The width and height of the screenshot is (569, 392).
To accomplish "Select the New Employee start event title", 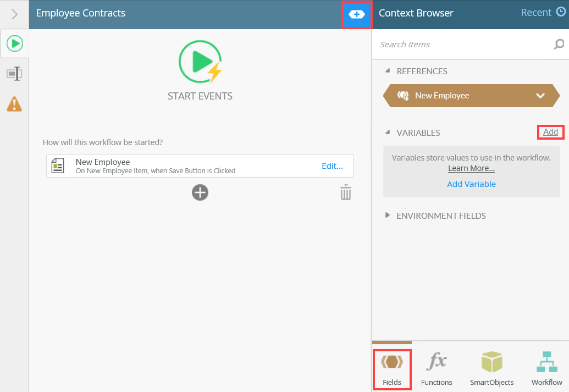I will click(x=103, y=162).
